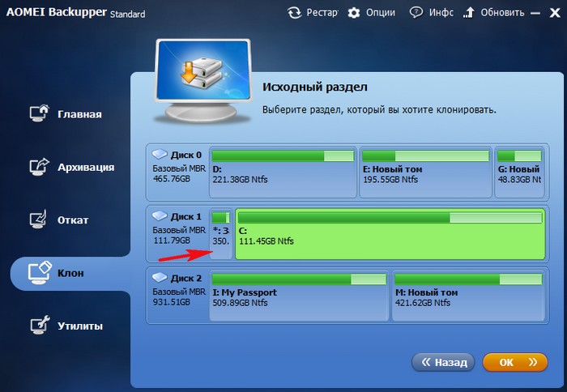Click the Рестарт refresh arrows icon
Screen dimensions: 567x392
[x=294, y=13]
